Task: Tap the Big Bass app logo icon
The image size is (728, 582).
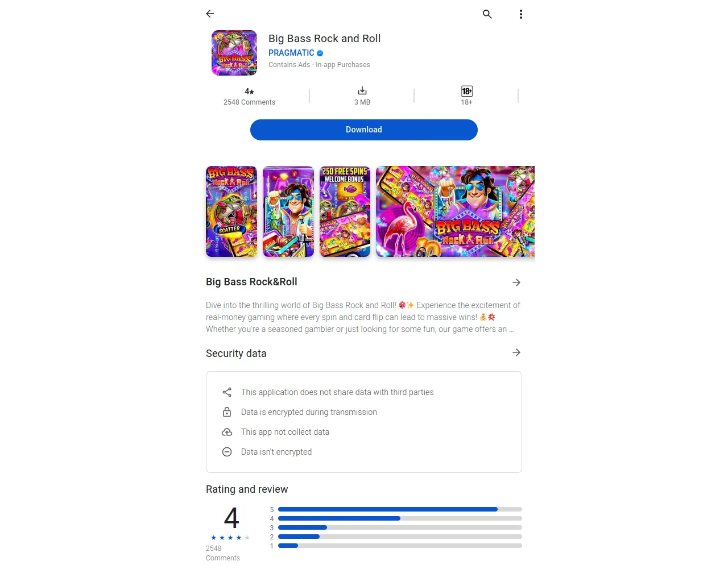Action: (234, 53)
